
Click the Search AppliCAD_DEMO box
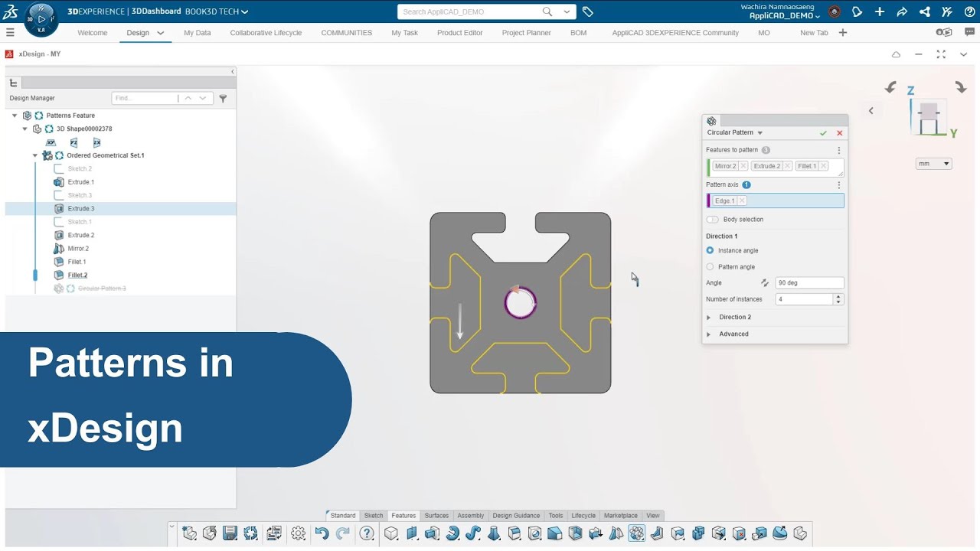pos(469,11)
